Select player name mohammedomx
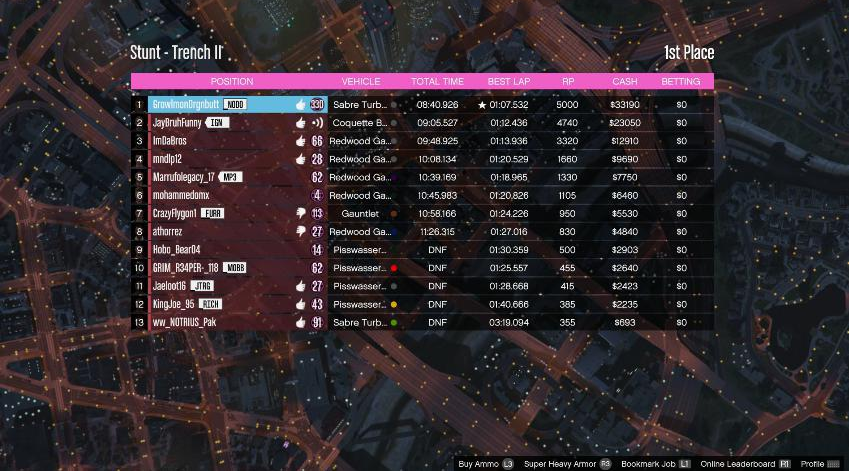Viewport: 849px width, 471px height. pyautogui.click(x=181, y=195)
